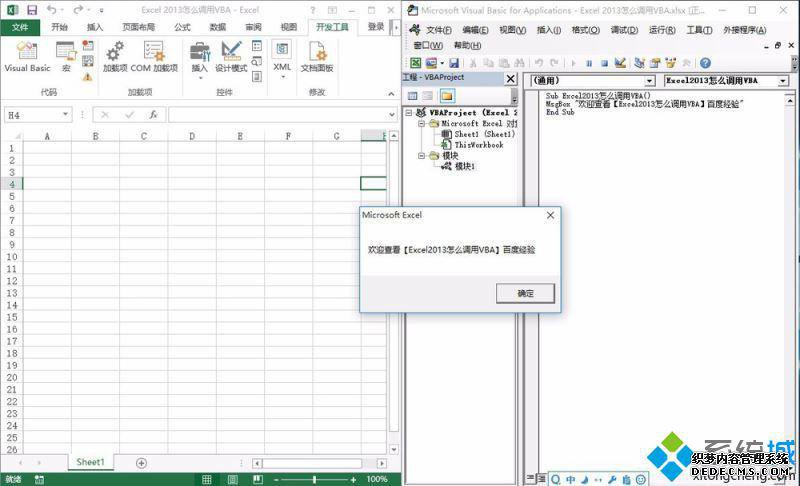Click the Insert Function fx button

coord(153,115)
